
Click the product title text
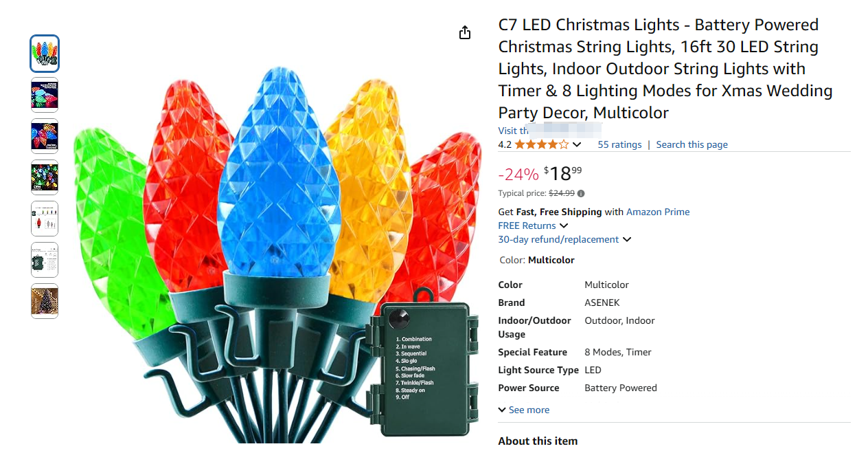665,69
